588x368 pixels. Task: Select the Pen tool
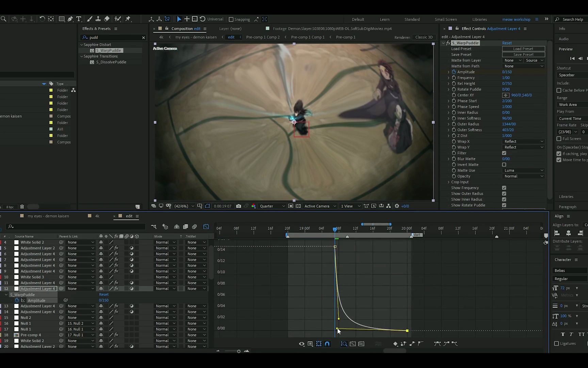[70, 19]
